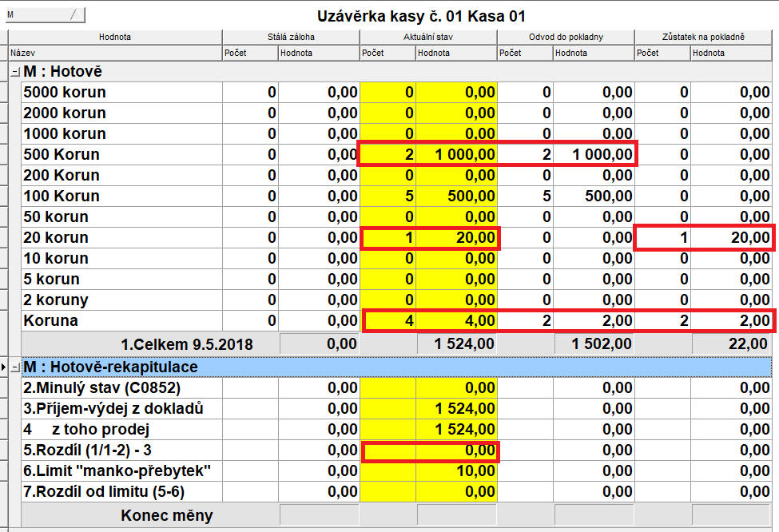Click Aktuální stav value 20,00 in 20 korun row
779x532 pixels.
click(456, 238)
